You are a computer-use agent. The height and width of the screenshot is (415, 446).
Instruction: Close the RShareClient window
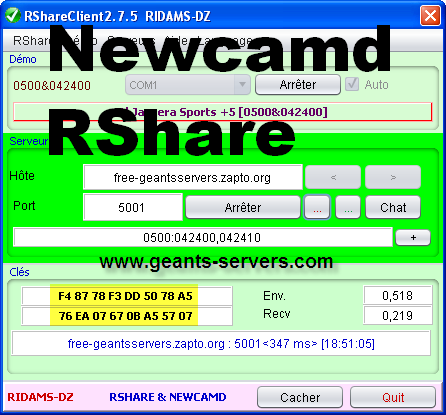430,15
